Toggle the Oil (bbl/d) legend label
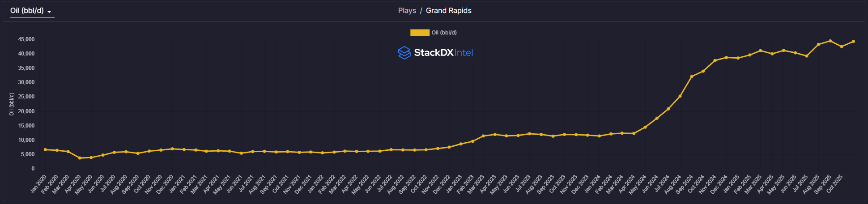The width and height of the screenshot is (868, 204). point(444,33)
